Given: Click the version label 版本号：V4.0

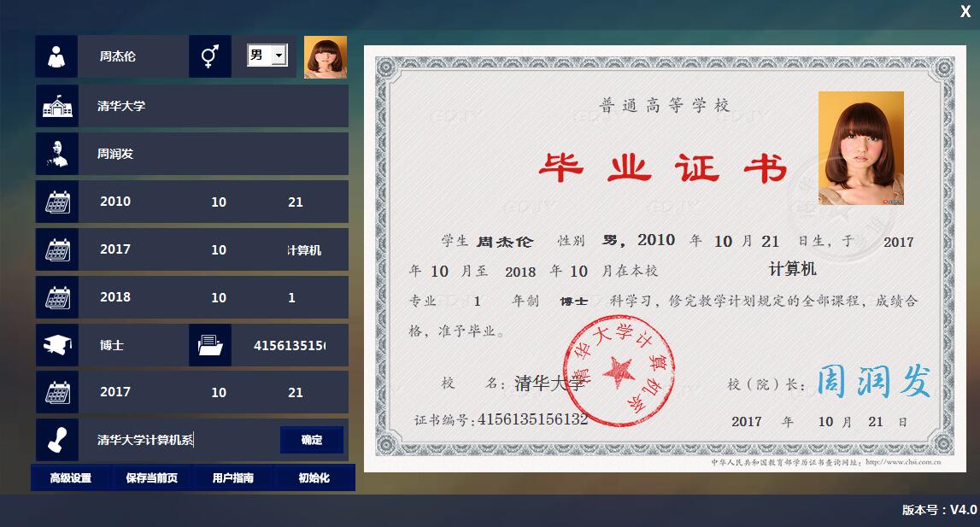Looking at the screenshot, I should [939, 510].
